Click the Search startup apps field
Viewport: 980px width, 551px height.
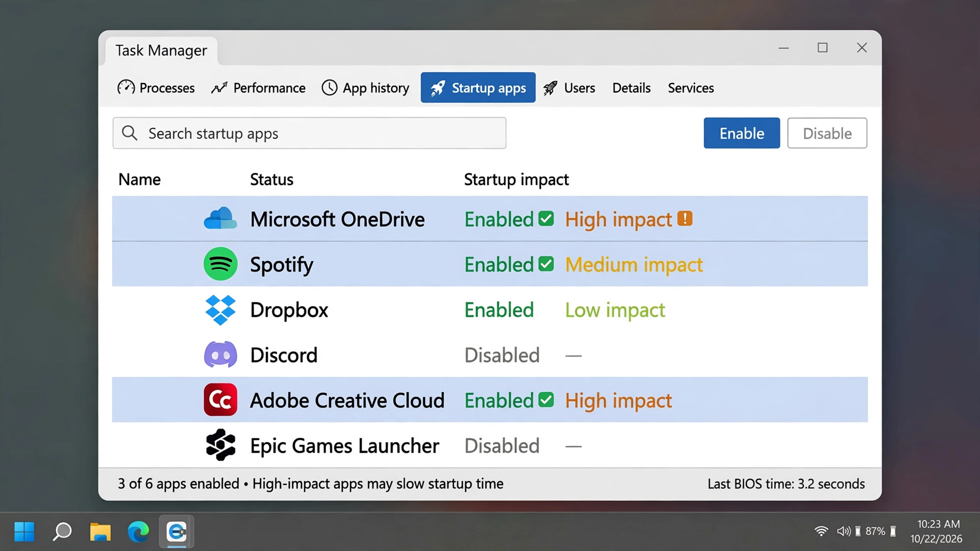309,133
